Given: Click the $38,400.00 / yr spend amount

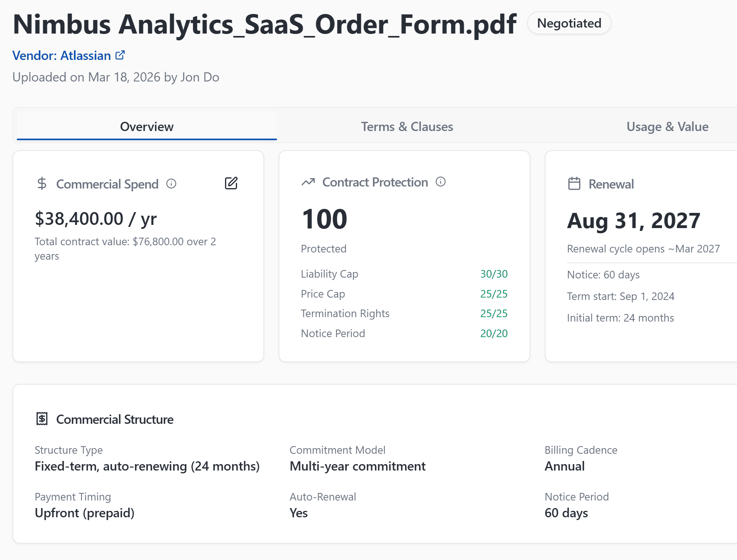Looking at the screenshot, I should point(96,219).
